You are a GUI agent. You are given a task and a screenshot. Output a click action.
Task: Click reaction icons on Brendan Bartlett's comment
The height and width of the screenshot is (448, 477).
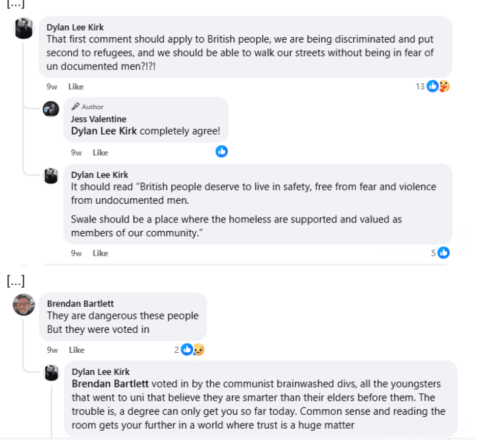pyautogui.click(x=192, y=349)
